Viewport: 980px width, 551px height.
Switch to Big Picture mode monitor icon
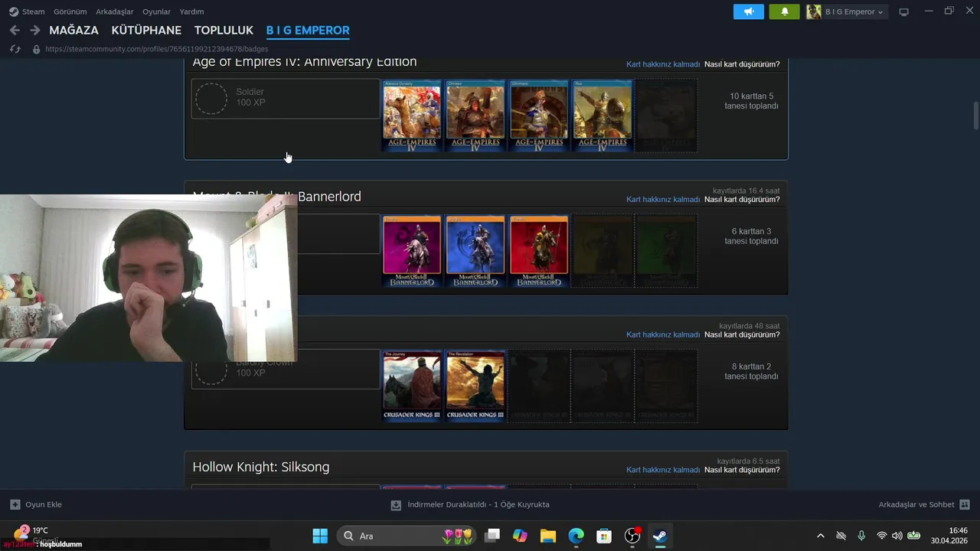(903, 11)
